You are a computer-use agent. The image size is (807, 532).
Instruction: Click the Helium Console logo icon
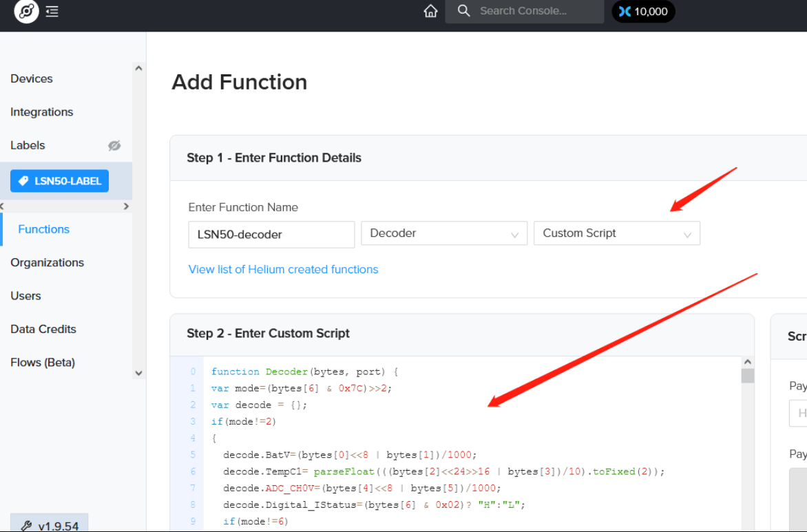26,11
